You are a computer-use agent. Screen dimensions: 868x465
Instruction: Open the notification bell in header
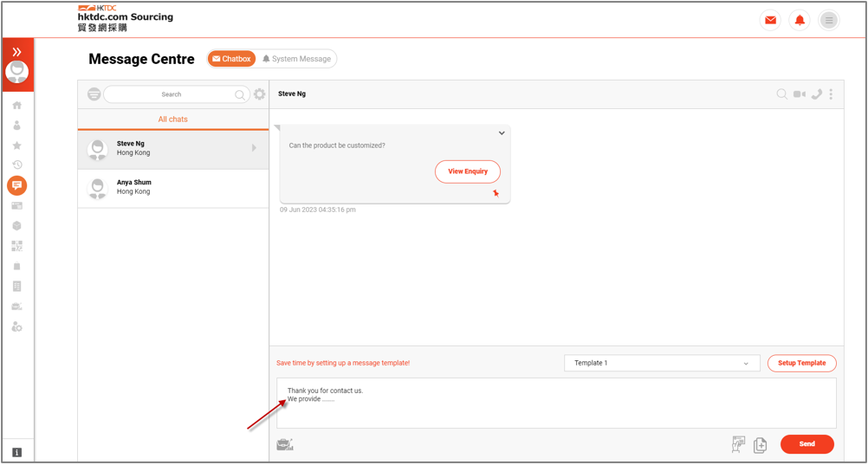pyautogui.click(x=800, y=21)
